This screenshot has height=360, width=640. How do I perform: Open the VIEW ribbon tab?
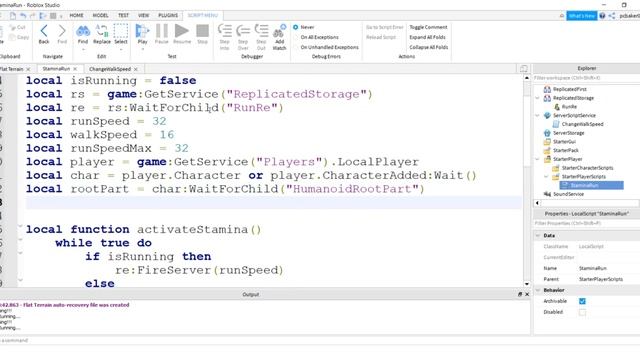point(143,16)
